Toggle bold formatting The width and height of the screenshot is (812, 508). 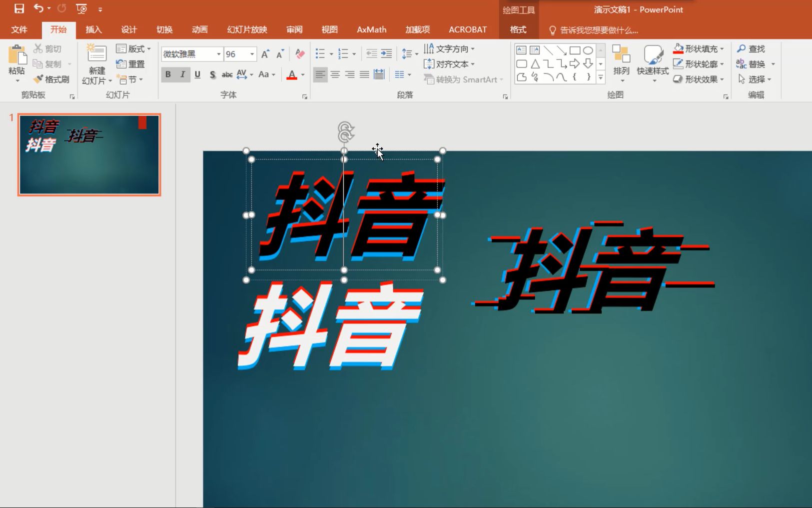pyautogui.click(x=168, y=74)
